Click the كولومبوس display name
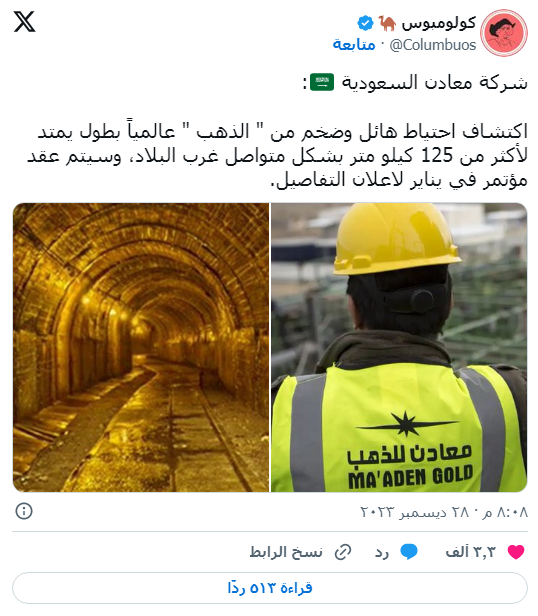The image size is (538, 616). (x=439, y=23)
